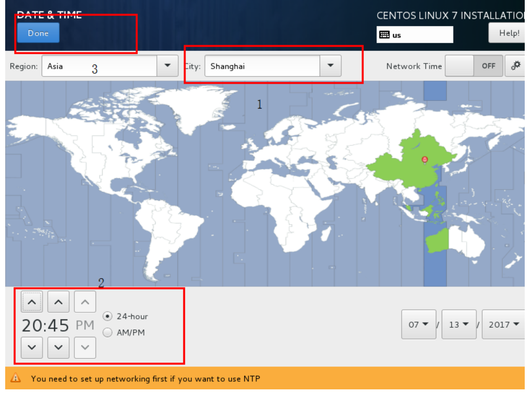Increase the hour with the up arrow
The width and height of the screenshot is (532, 393).
click(x=32, y=302)
